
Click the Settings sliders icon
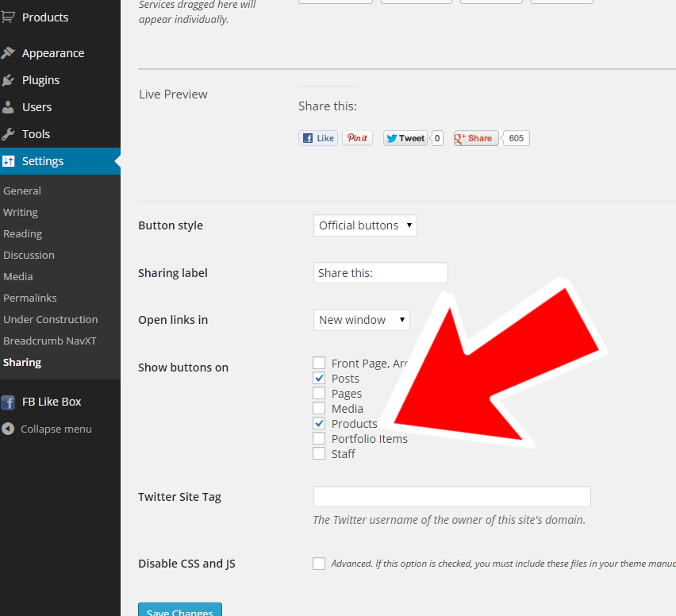pos(10,160)
